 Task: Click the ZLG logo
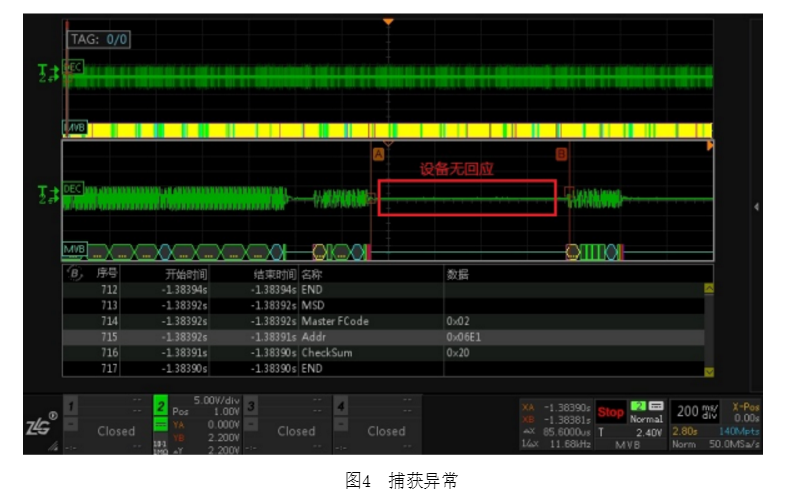tap(41, 425)
